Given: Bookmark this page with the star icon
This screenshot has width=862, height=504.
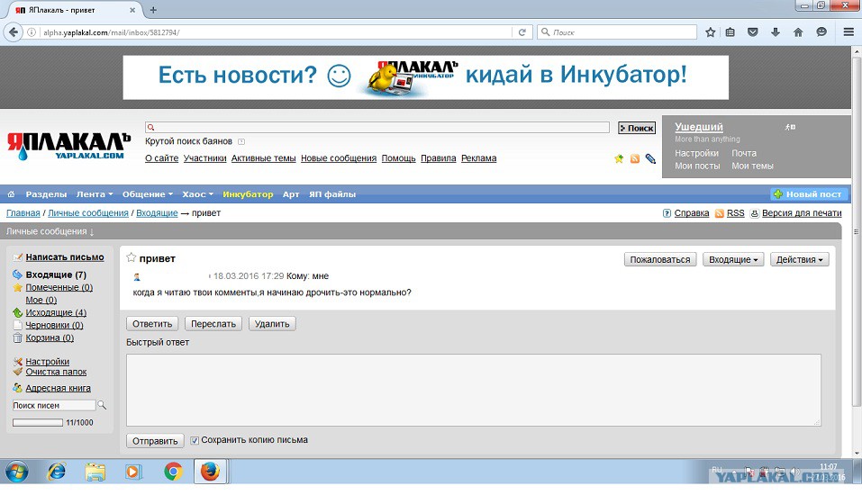Looking at the screenshot, I should tap(711, 32).
